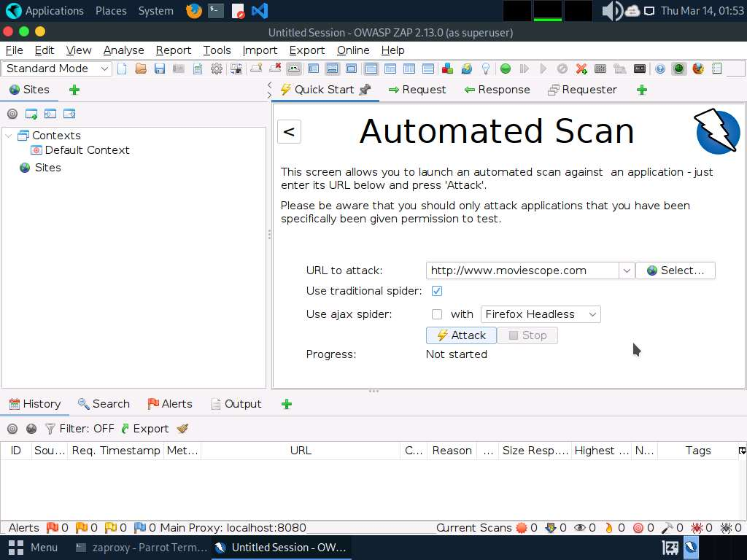Click the Select... button
The width and height of the screenshot is (747, 560).
(675, 271)
